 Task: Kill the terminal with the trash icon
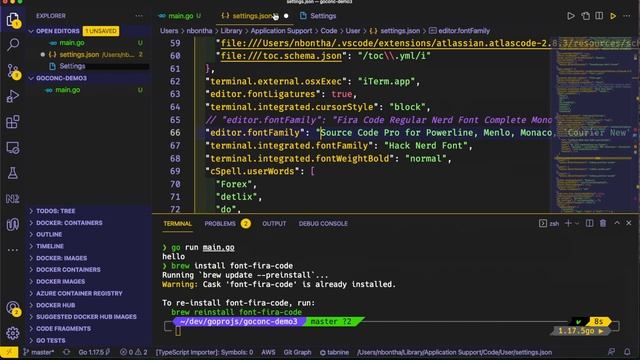tap(603, 223)
